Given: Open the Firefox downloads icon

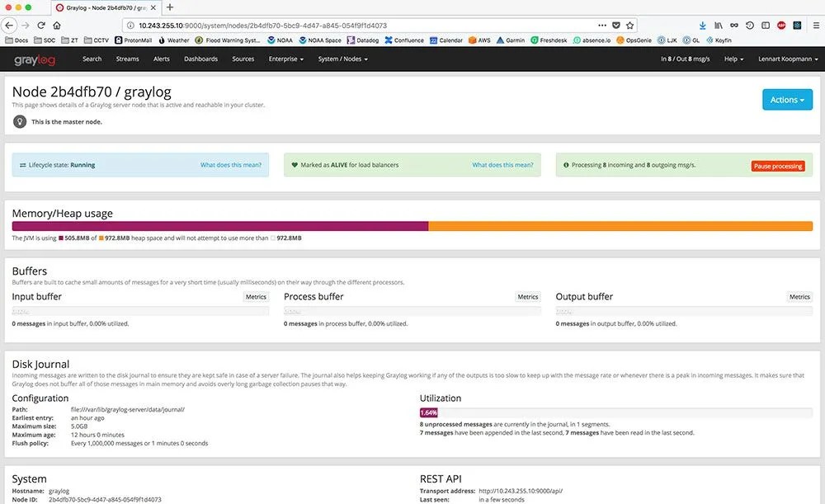Looking at the screenshot, I should (x=703, y=26).
